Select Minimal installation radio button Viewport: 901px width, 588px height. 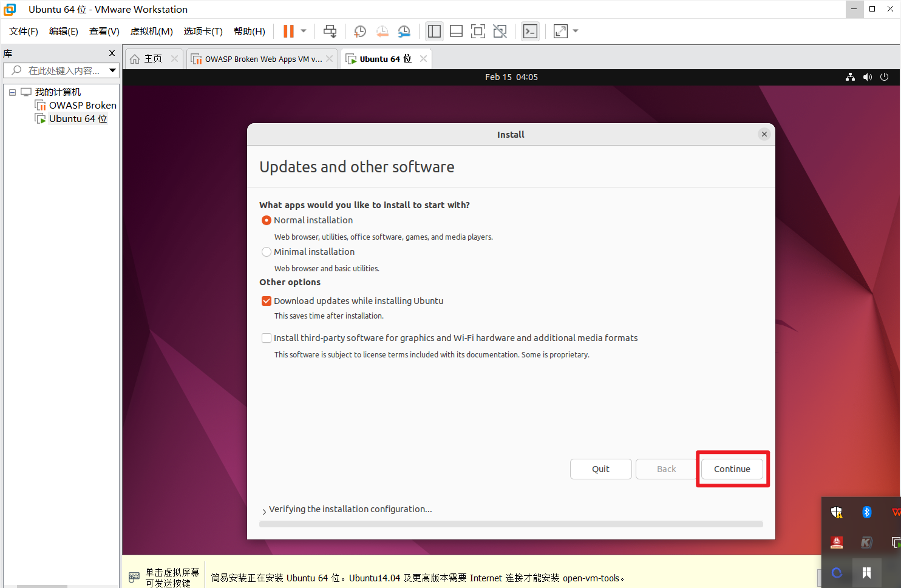(267, 252)
